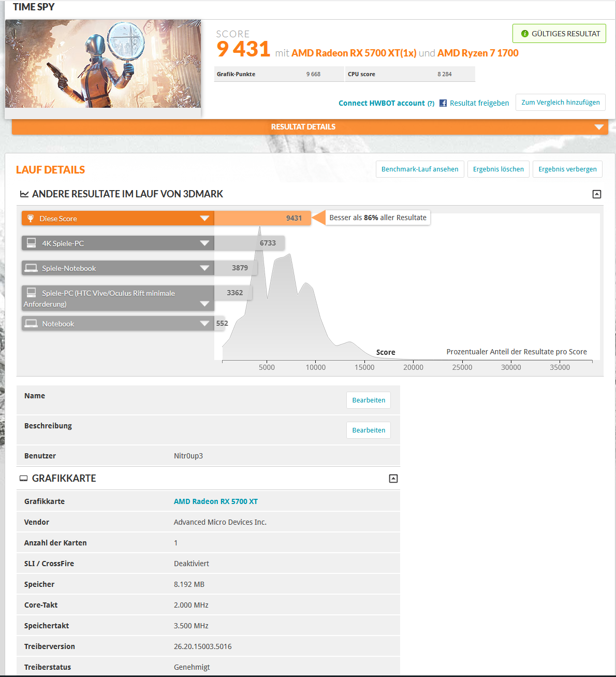Screen dimensions: 616x677
Task: Expand the Resultat Details orange bar
Action: coord(310,127)
